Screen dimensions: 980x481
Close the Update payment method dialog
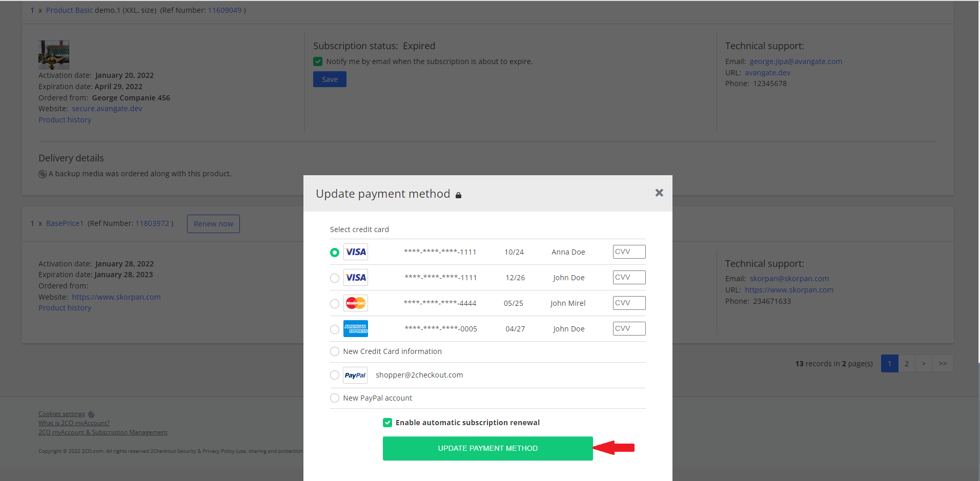coord(659,193)
